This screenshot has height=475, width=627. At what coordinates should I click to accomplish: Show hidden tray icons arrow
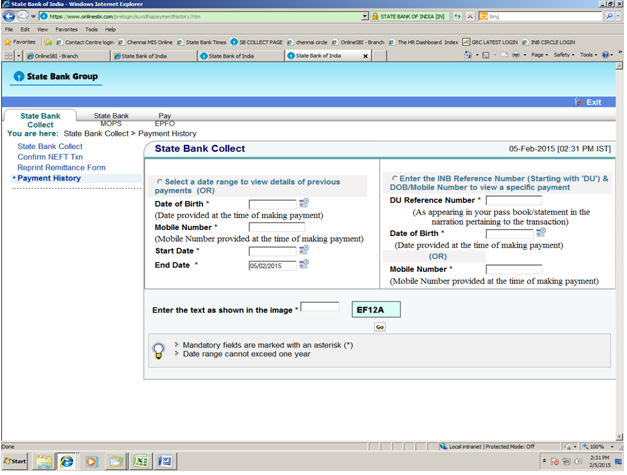(x=544, y=461)
